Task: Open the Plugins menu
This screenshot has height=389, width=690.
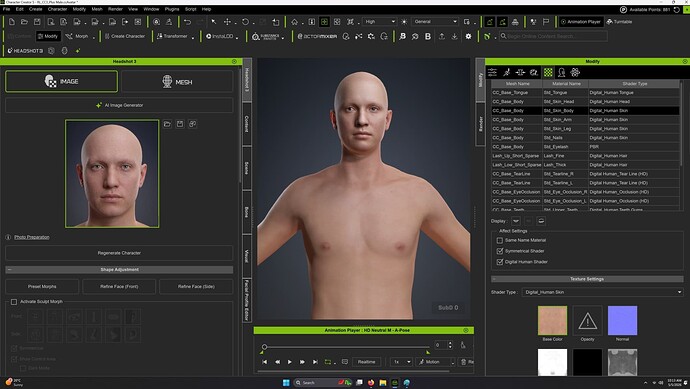Action: (172, 9)
